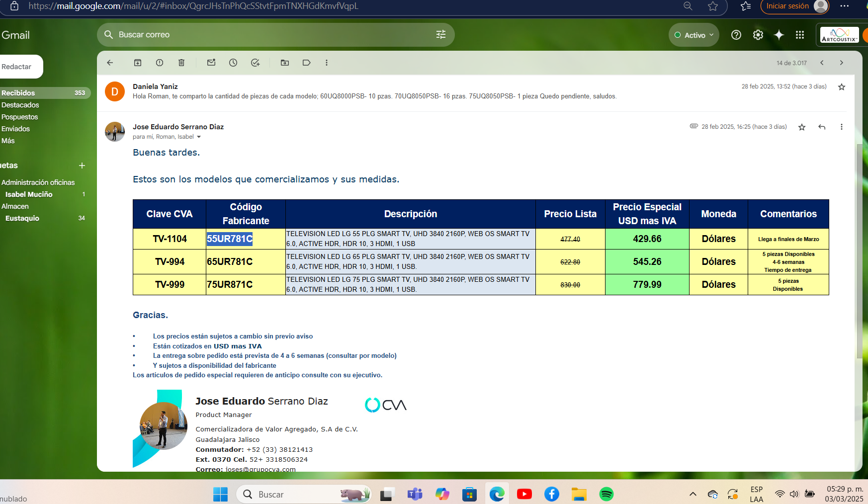Open the browser favorites list
The width and height of the screenshot is (868, 504).
pos(746,6)
